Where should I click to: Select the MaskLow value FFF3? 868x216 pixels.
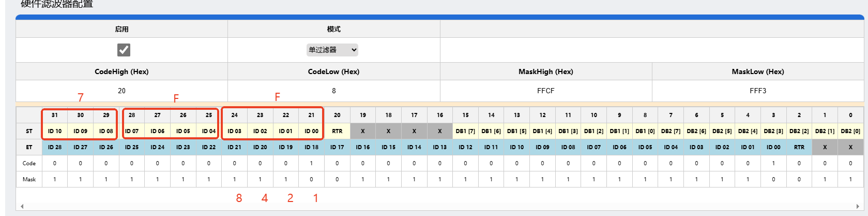[757, 91]
